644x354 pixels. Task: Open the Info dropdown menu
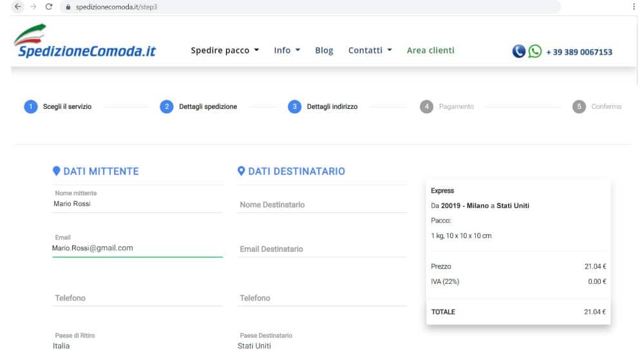point(287,50)
